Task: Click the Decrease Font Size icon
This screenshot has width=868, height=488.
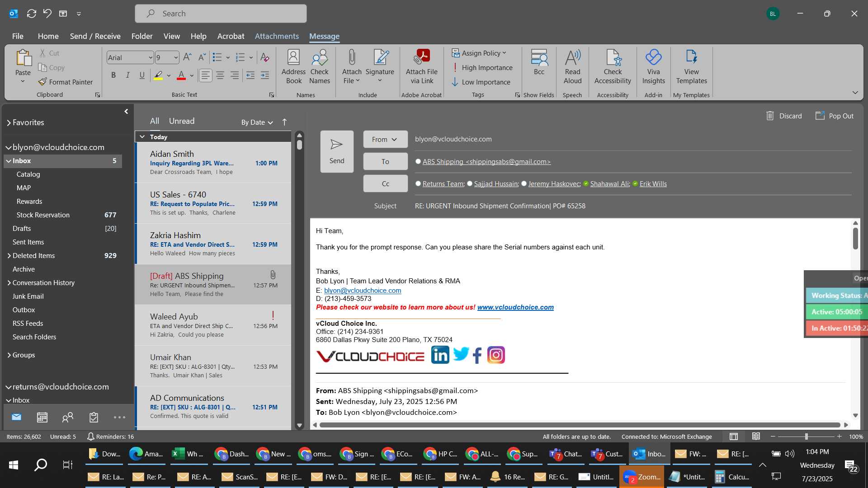Action: click(x=202, y=57)
